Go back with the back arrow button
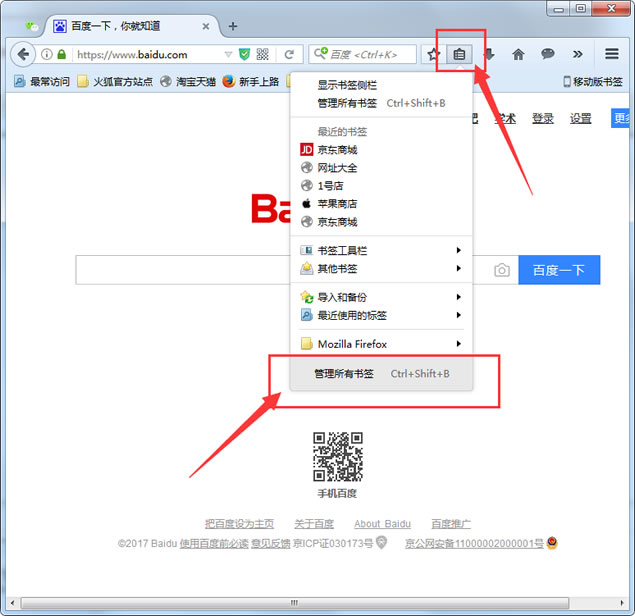This screenshot has height=616, width=635. pos(23,54)
